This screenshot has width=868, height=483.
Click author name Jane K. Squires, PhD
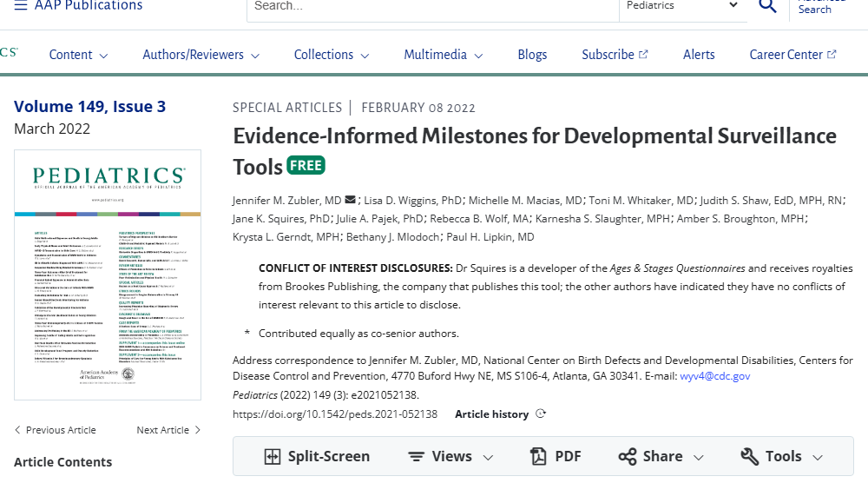tap(281, 219)
